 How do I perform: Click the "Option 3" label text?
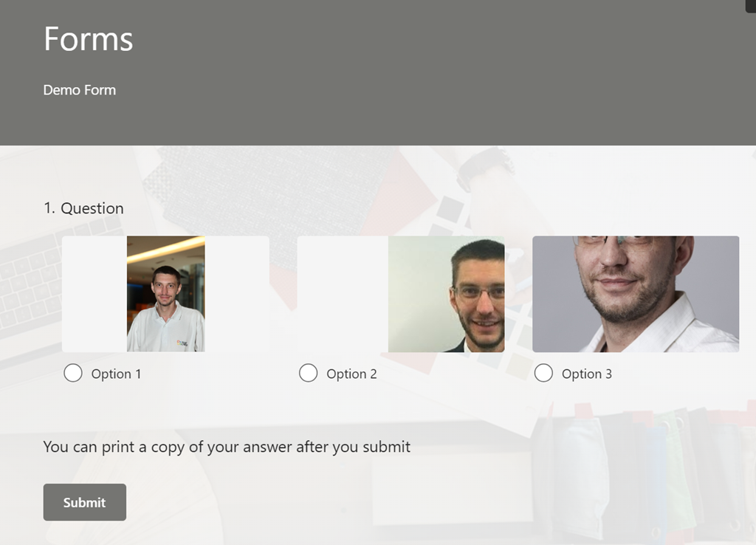tap(586, 374)
